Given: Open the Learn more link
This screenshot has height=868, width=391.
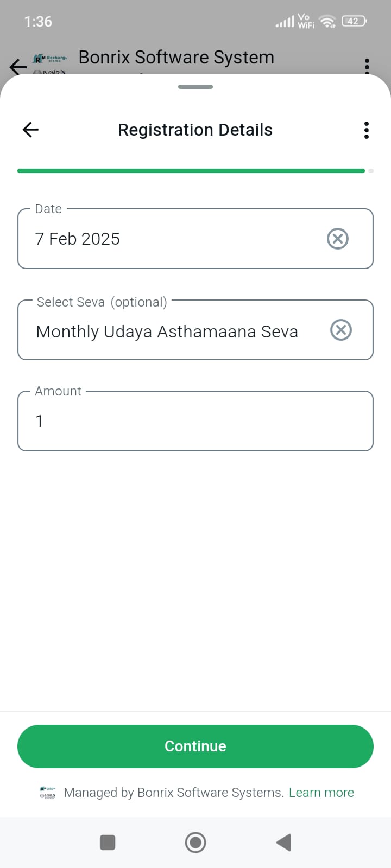Looking at the screenshot, I should click(x=321, y=793).
